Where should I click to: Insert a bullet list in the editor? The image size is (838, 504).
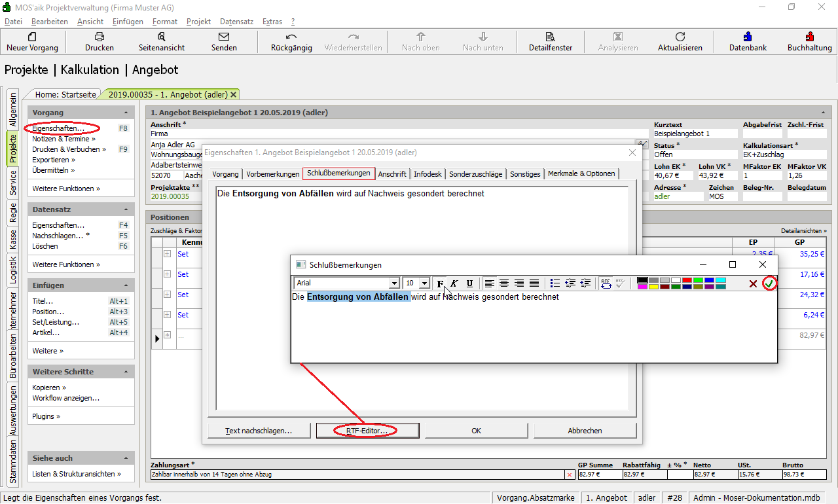point(555,283)
